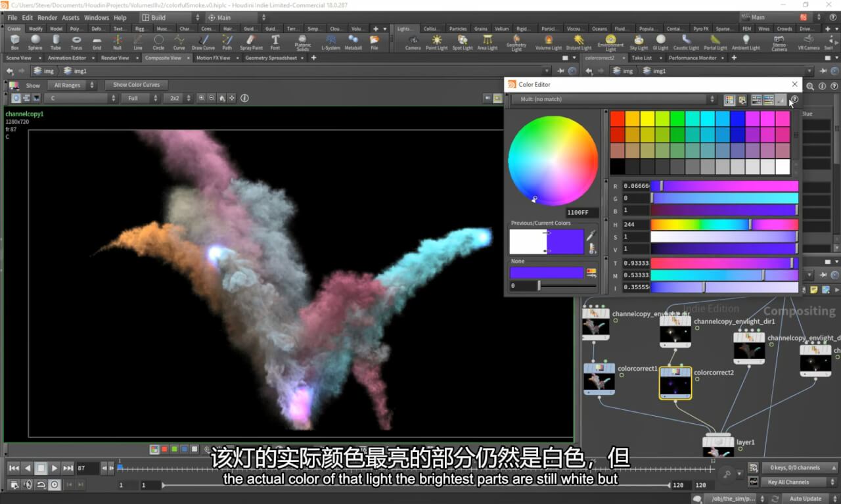Image resolution: width=841 pixels, height=504 pixels.
Task: Select the Font shelf tool
Action: (x=275, y=43)
